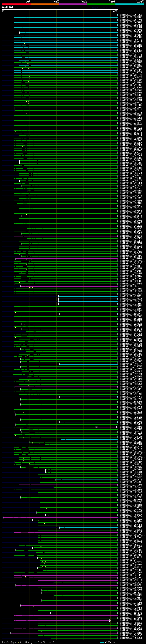Select the UniRef100_Q9SXE6 label
146x644 pixels.
(x=131, y=25)
